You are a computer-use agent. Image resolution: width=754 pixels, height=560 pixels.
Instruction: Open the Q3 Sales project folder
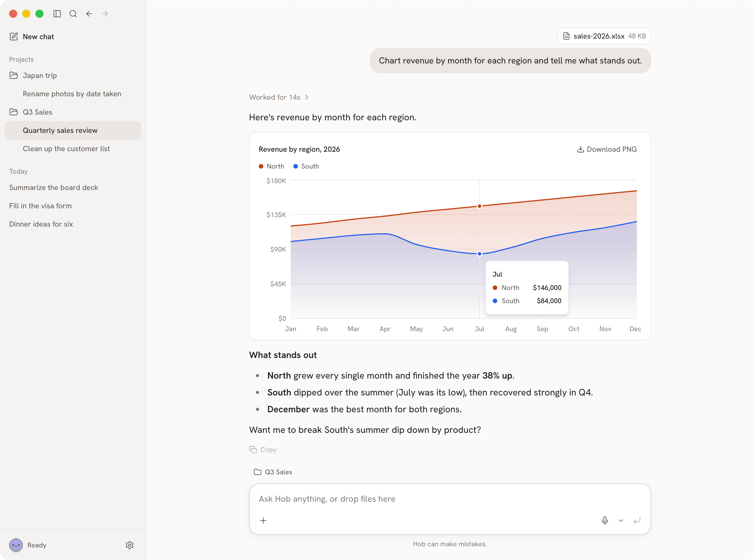[73, 112]
